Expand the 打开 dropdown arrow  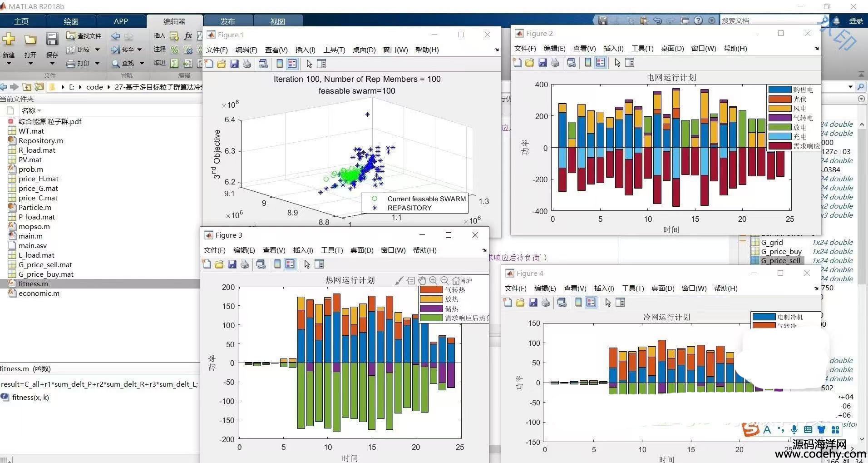pyautogui.click(x=30, y=63)
